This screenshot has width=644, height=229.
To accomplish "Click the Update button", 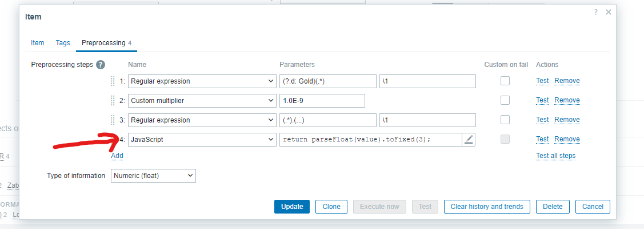I will 292,207.
